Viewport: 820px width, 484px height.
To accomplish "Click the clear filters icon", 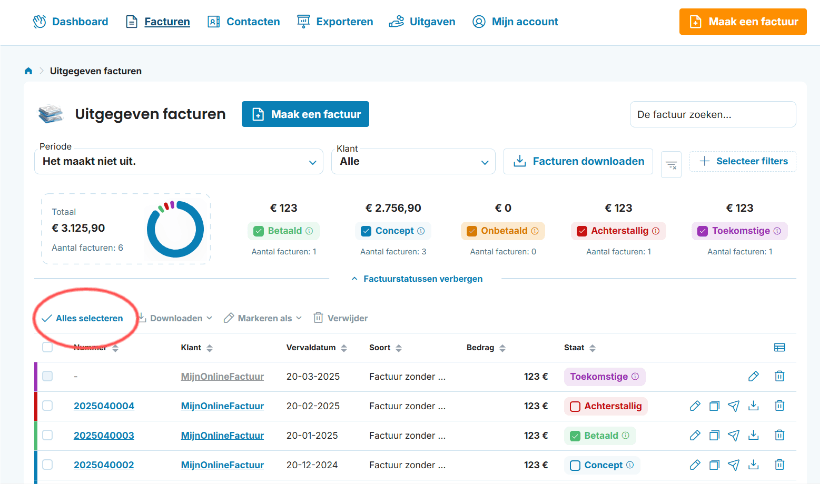I will 671,165.
